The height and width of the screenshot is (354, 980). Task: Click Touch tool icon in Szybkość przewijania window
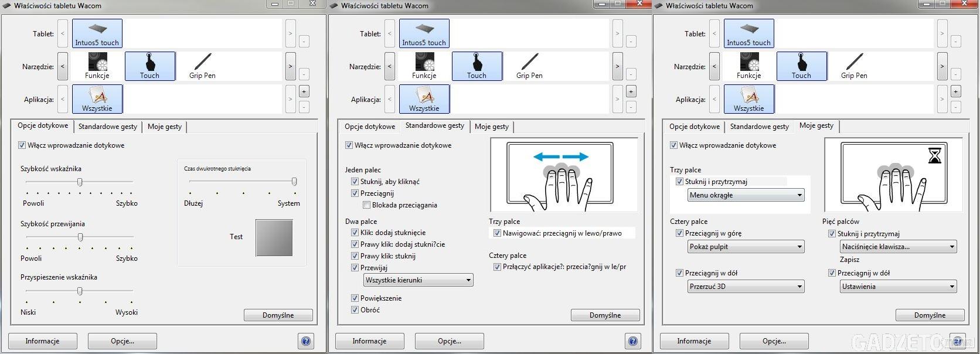(x=149, y=66)
